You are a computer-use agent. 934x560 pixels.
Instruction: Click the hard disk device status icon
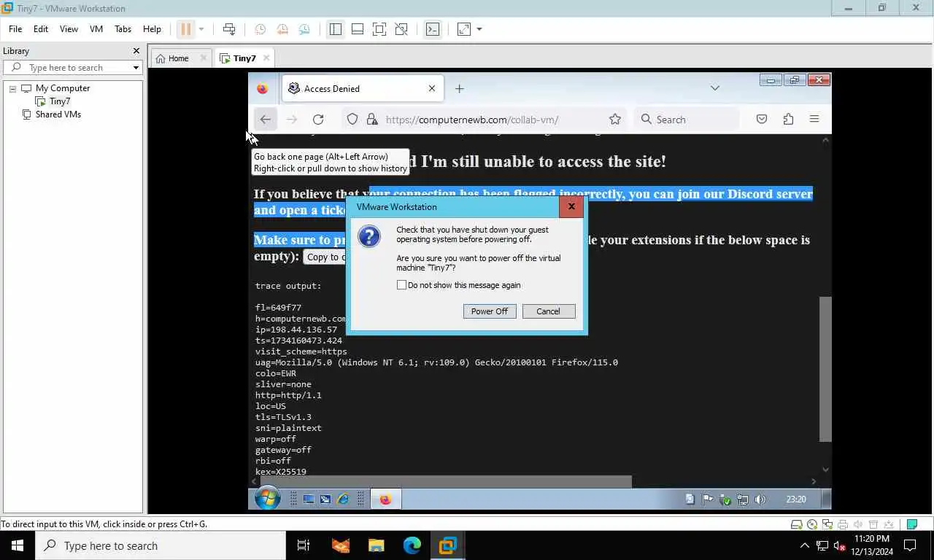798,524
